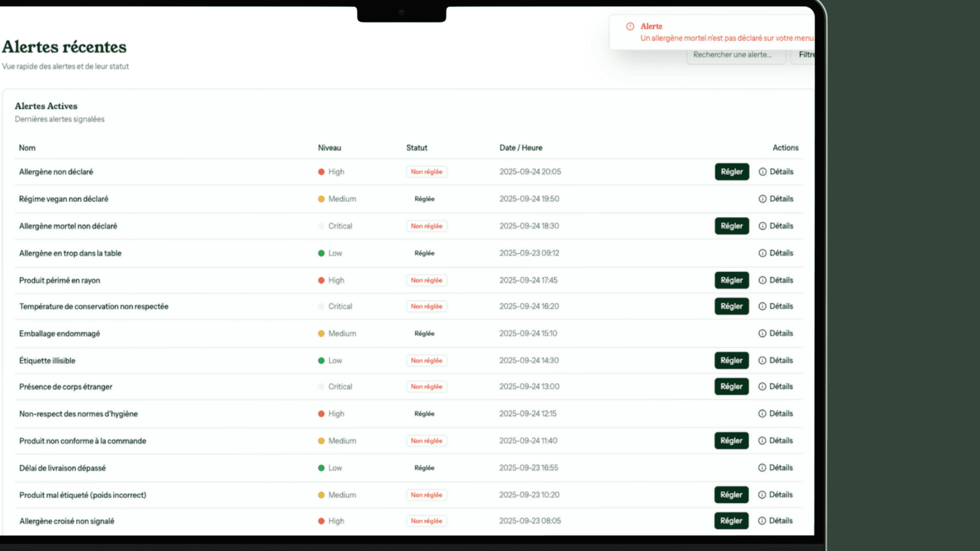Open Détails for Régime vegan non déclaré
This screenshot has width=980, height=551.
776,199
